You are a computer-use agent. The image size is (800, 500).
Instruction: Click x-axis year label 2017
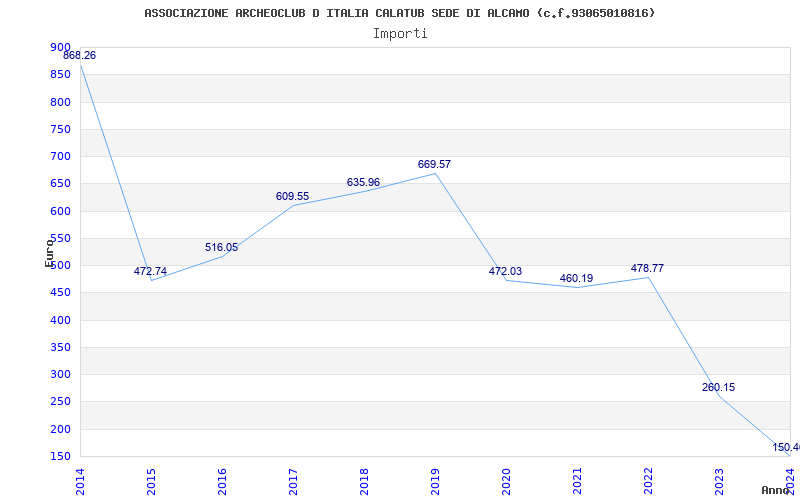[x=293, y=482]
